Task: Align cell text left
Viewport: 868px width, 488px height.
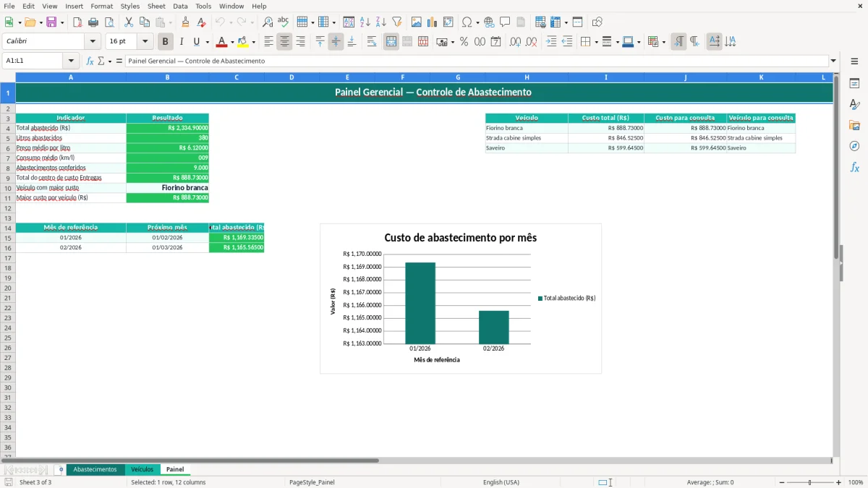Action: (x=268, y=42)
